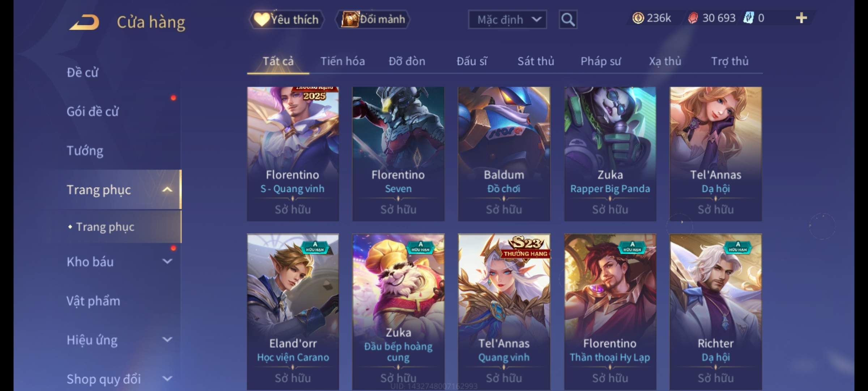The width and height of the screenshot is (868, 391).
Task: Open the Gói đề cử menu
Action: (x=93, y=112)
